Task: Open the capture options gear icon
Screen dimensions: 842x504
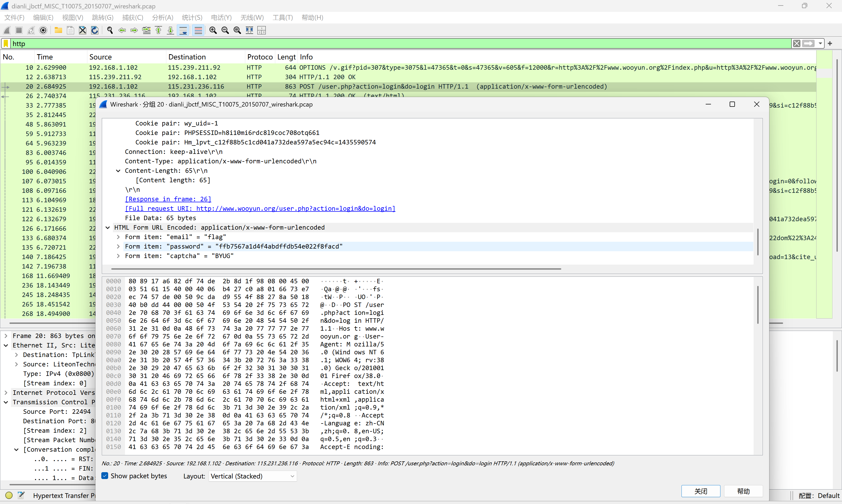Action: click(43, 31)
